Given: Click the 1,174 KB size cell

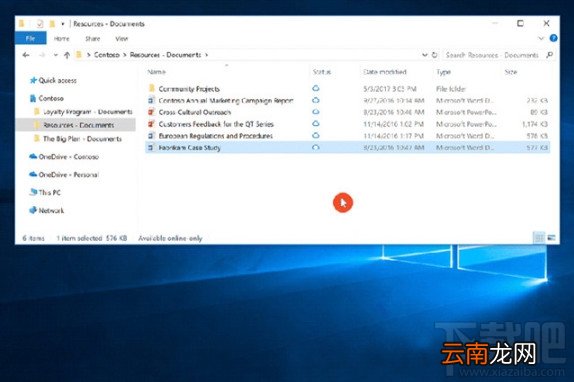Looking at the screenshot, I should pos(534,124).
